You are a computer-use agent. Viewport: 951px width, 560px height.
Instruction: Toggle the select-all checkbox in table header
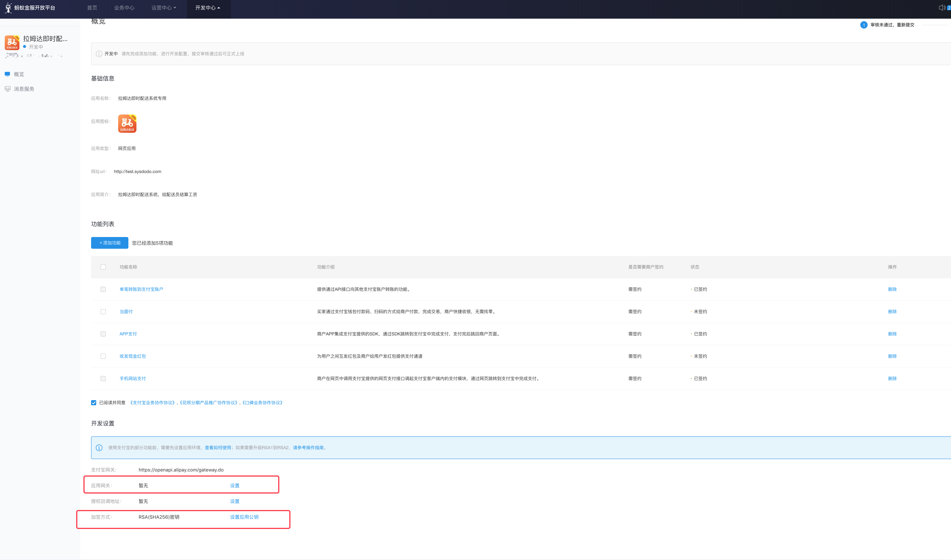coord(103,267)
